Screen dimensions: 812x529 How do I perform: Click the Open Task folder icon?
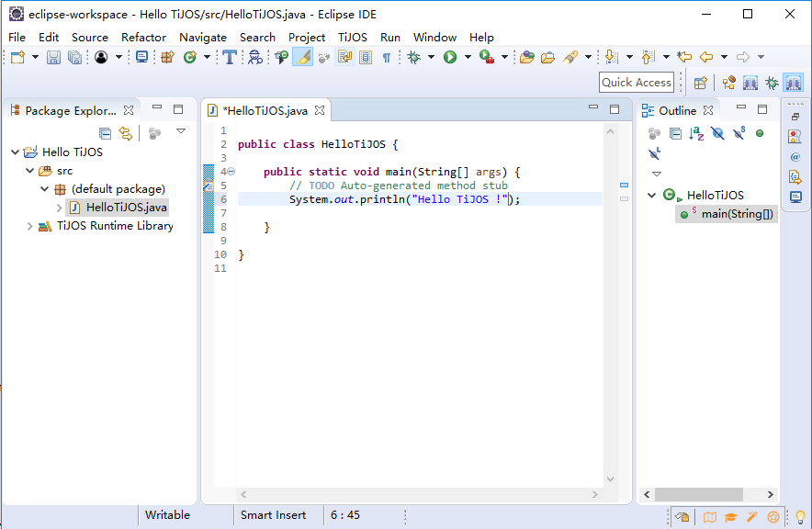click(547, 57)
